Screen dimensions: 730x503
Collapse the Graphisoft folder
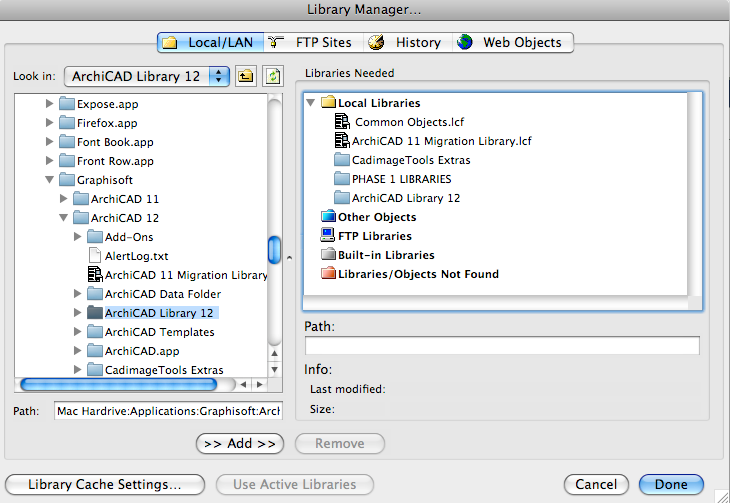pos(49,179)
